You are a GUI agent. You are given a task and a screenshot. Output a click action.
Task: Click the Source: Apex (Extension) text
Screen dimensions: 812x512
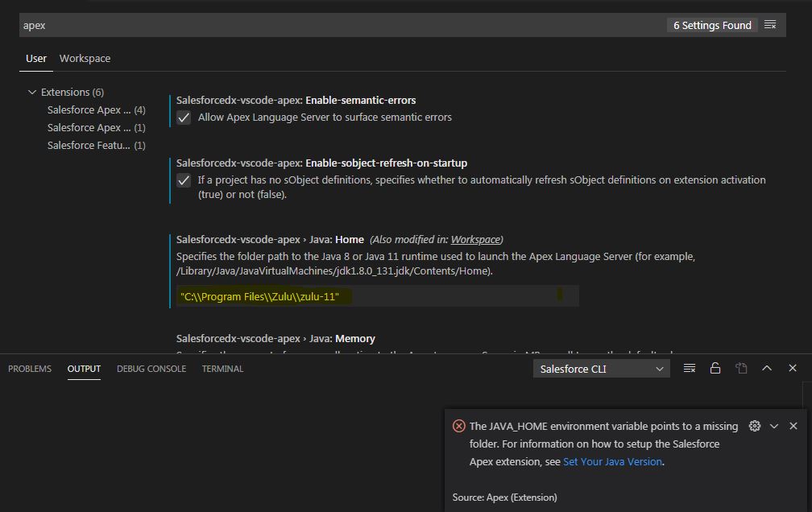pos(505,498)
